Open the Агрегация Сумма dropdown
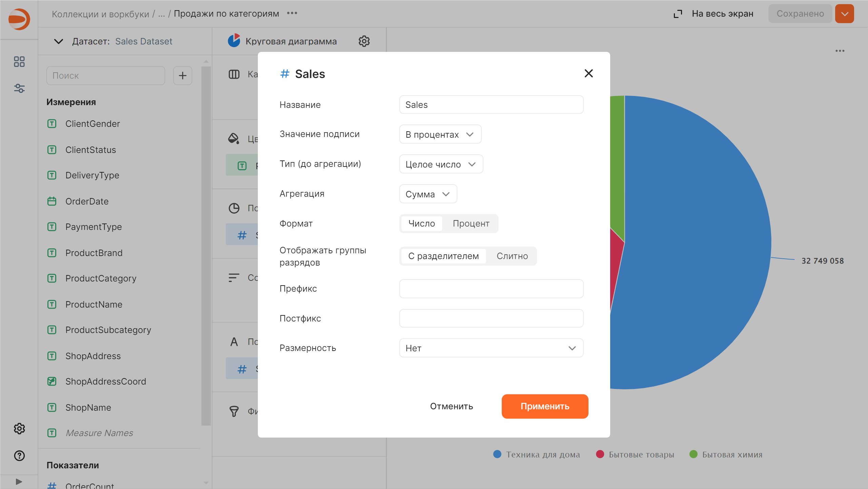 (x=428, y=194)
